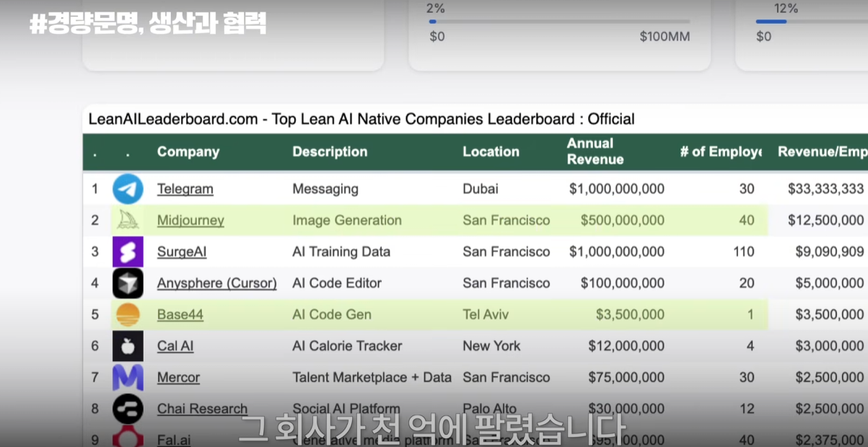Open the Chai Research company link
Image resolution: width=868 pixels, height=447 pixels.
pyautogui.click(x=202, y=409)
